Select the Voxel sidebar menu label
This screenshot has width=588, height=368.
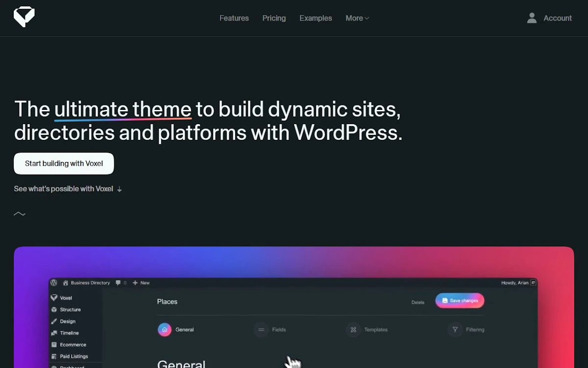pyautogui.click(x=66, y=298)
